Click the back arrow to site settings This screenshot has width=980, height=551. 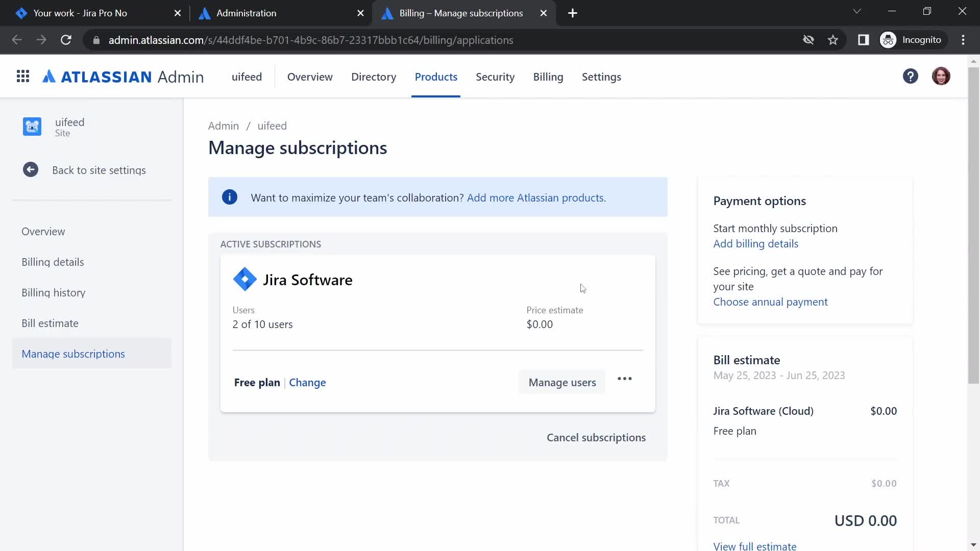[x=30, y=169]
